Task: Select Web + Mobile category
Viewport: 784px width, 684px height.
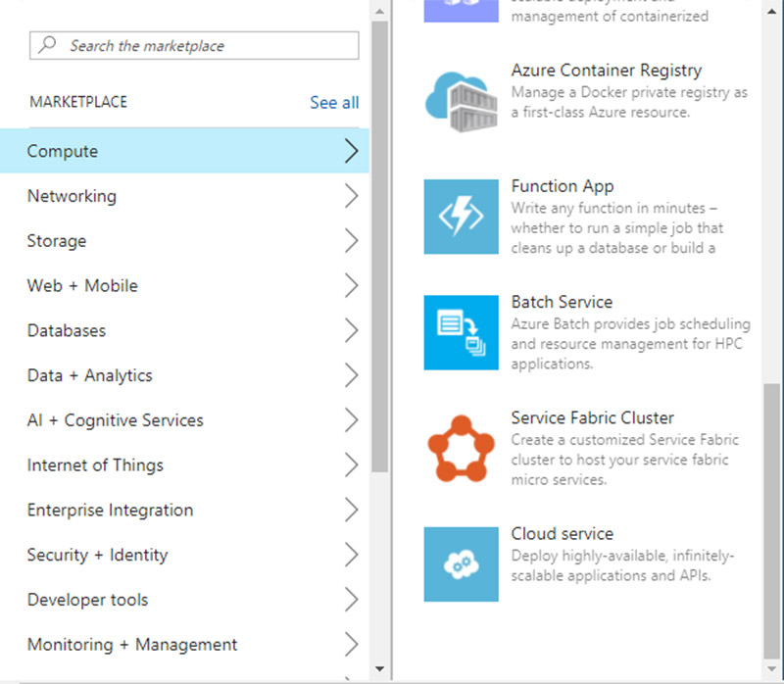Action: (x=82, y=286)
